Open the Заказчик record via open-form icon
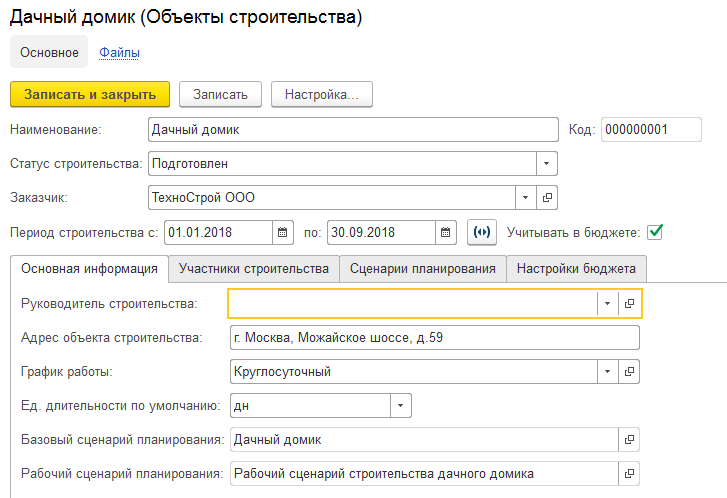 tap(547, 198)
